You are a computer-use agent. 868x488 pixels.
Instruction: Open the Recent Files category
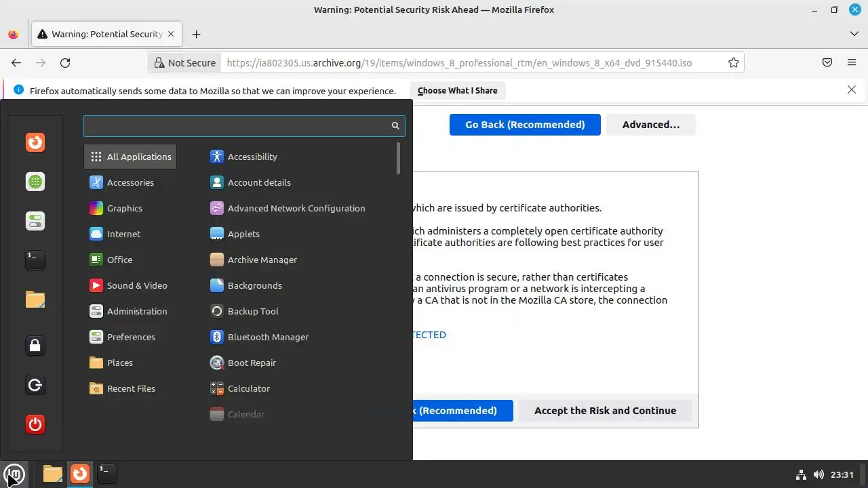[x=130, y=388]
